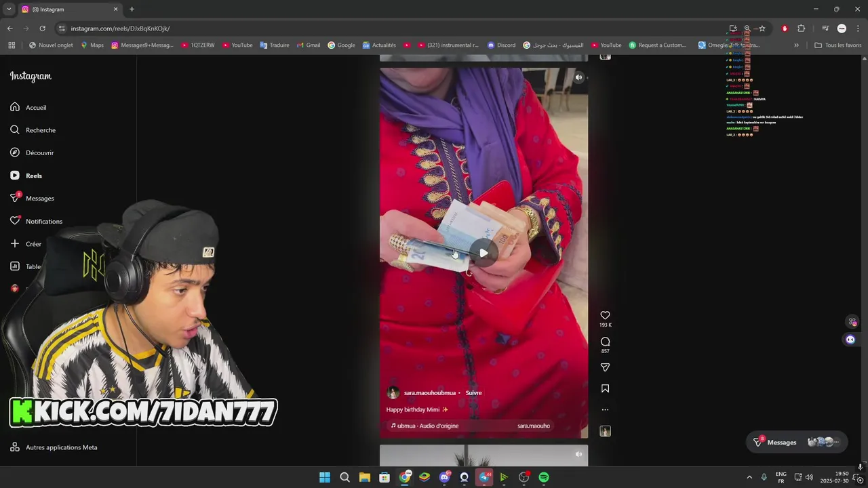Click the Instagram logo
868x488 pixels.
click(x=31, y=77)
